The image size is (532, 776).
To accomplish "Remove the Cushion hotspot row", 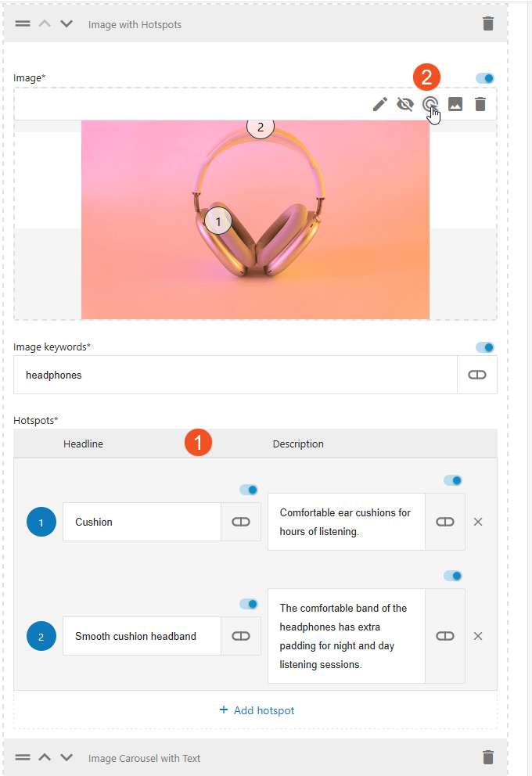I will pos(478,522).
